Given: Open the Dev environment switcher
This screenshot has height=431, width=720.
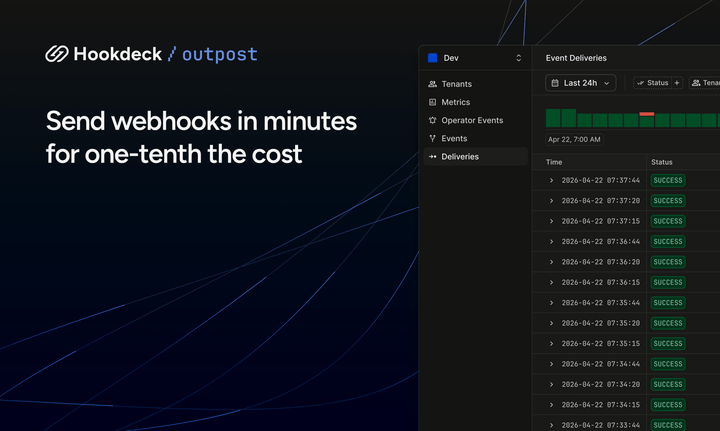Looking at the screenshot, I should point(518,58).
